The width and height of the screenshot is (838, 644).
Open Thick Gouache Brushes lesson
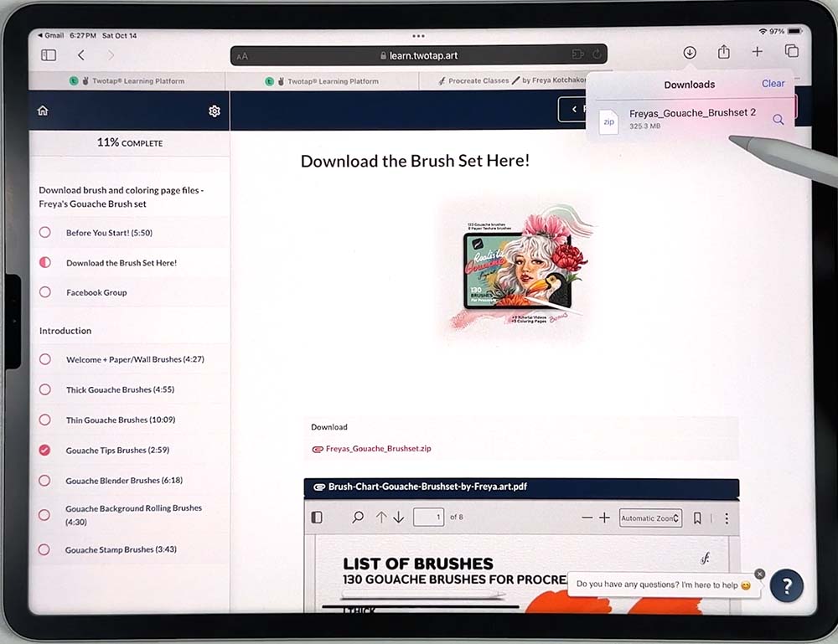(x=109, y=389)
